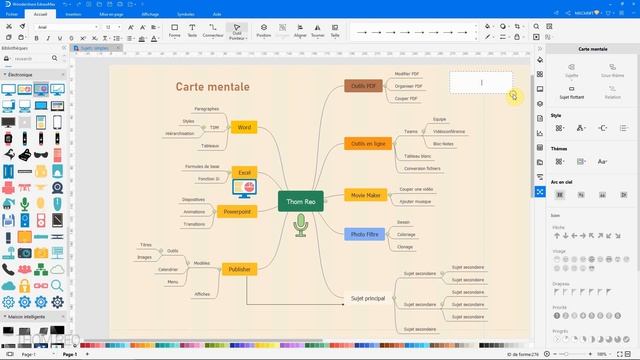Select the Outils PDF topic node
Image resolution: width=640 pixels, height=360 pixels.
(x=363, y=86)
